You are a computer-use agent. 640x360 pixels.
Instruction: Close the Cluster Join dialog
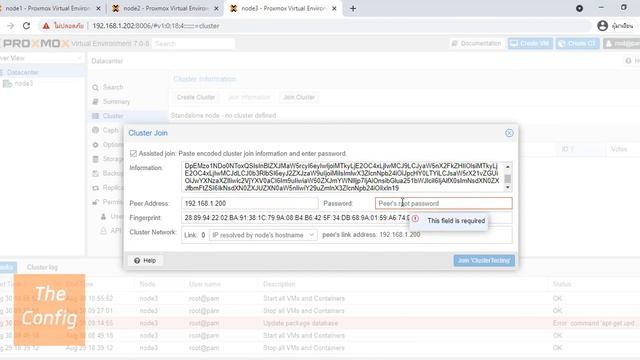[509, 133]
